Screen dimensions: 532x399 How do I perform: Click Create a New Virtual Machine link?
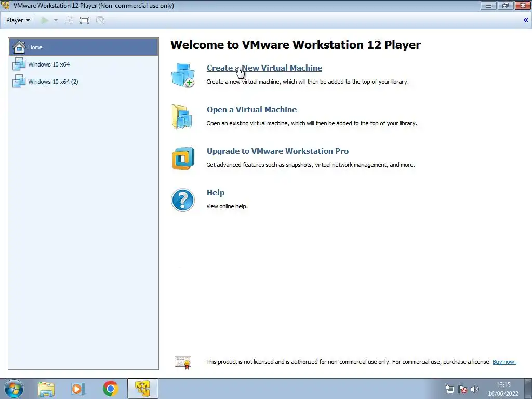(264, 68)
